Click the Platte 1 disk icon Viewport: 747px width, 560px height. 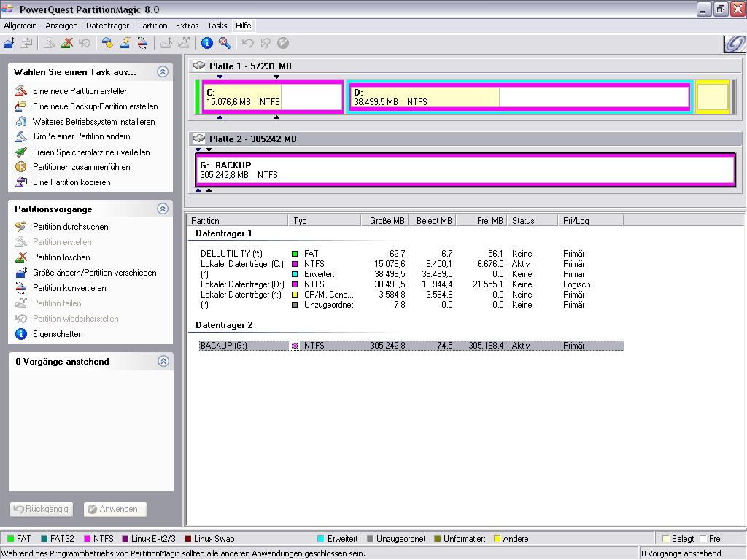199,66
